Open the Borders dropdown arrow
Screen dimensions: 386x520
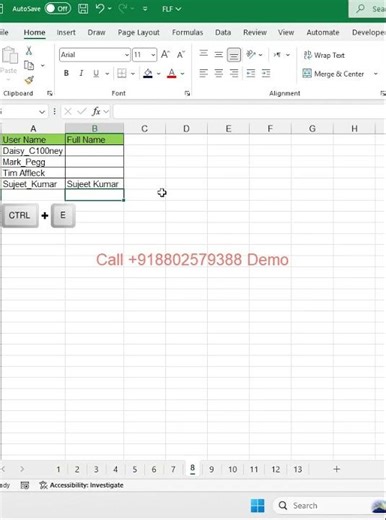click(132, 74)
